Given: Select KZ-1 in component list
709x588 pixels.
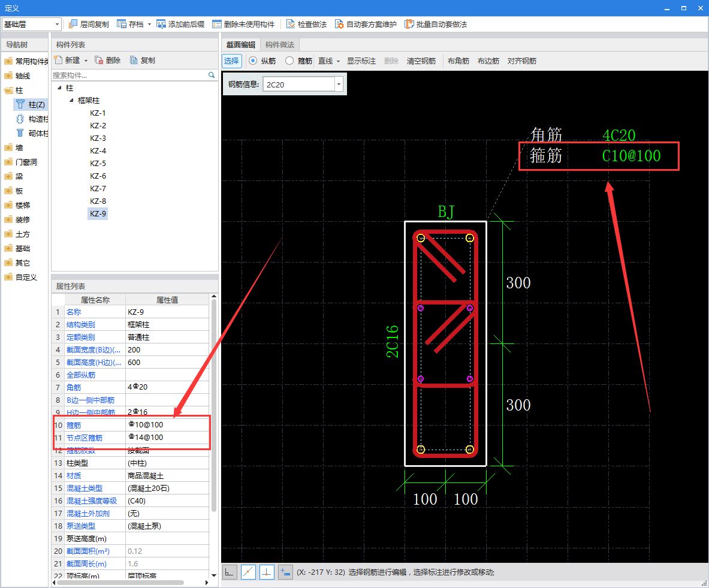Looking at the screenshot, I should tap(98, 113).
